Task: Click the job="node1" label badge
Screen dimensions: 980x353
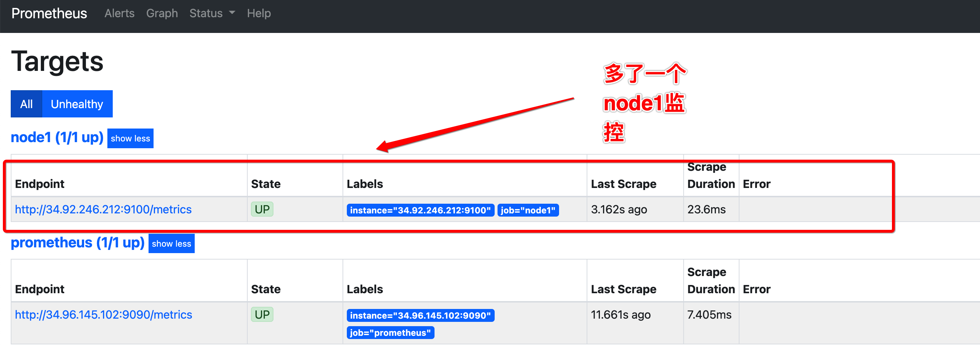Action: coord(528,210)
